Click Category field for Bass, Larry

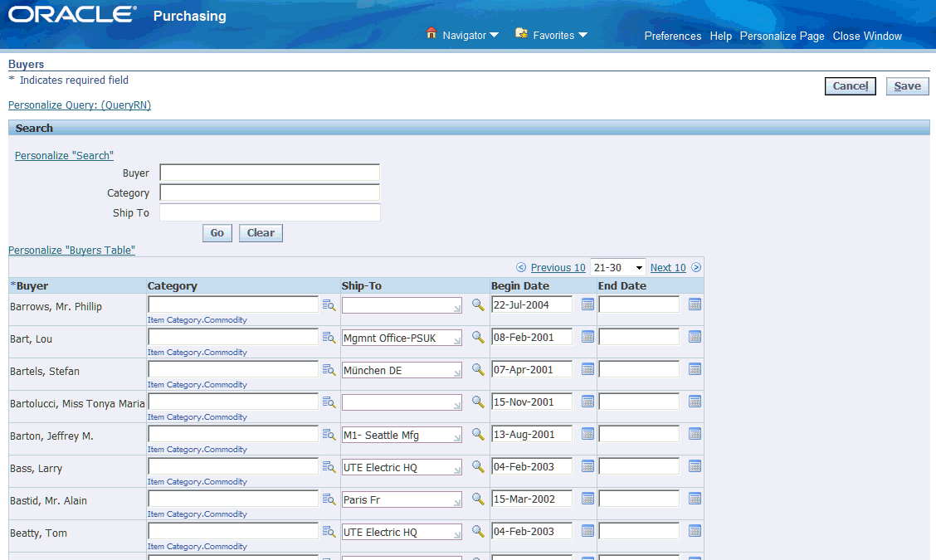(233, 466)
